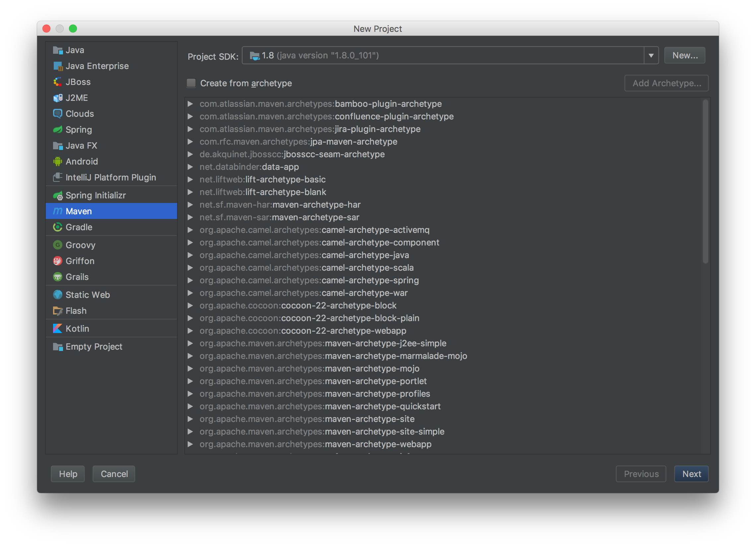
Task: Expand maven-archetype-quickstart node
Action: (190, 406)
